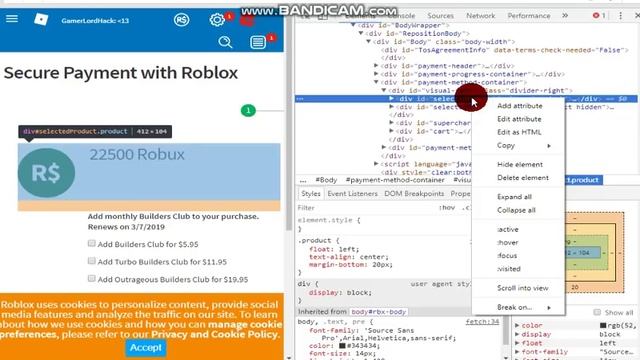Open the notifications feed icon

[x=258, y=42]
